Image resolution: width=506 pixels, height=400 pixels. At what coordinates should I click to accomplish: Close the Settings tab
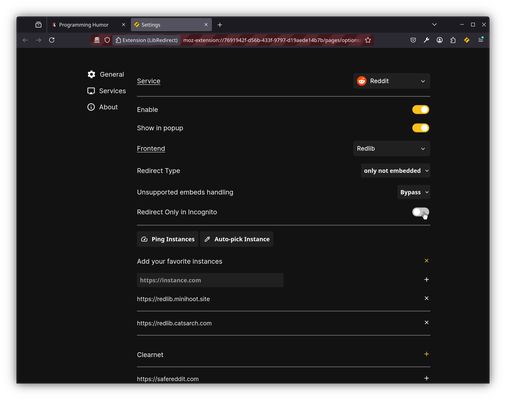206,25
